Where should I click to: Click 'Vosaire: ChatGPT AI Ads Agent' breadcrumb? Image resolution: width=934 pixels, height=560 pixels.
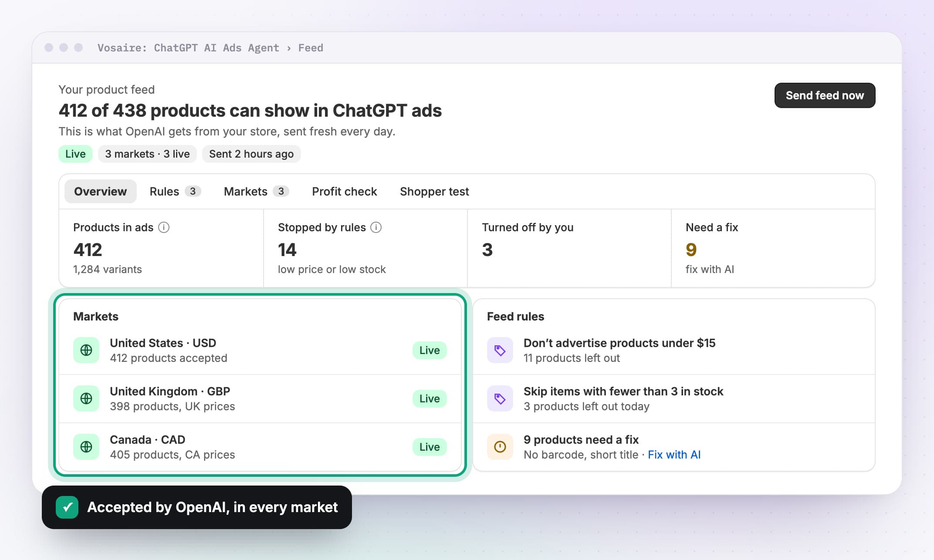point(188,48)
